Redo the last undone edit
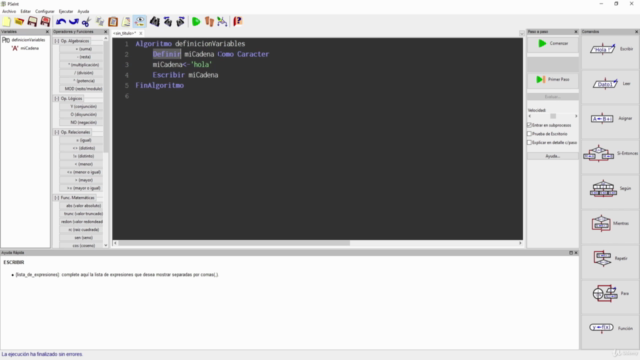 73,22
